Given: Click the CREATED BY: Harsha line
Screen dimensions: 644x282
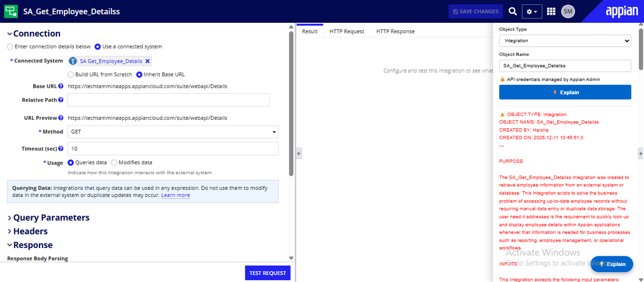Looking at the screenshot, I should click(x=523, y=130).
